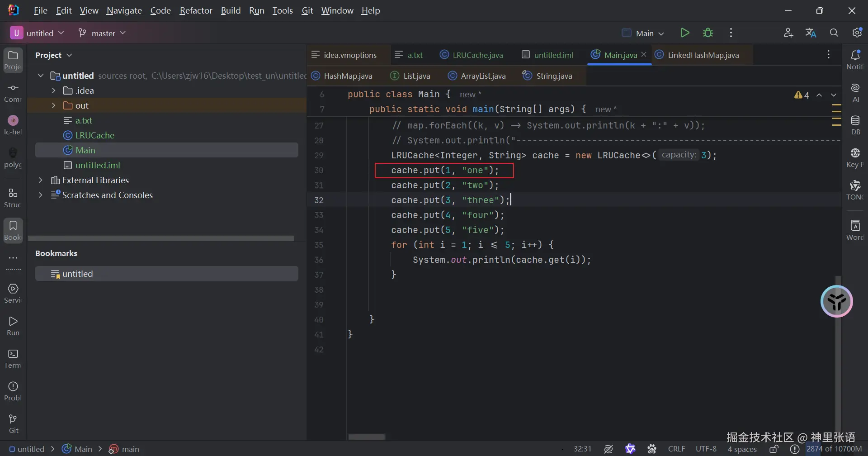
Task: Open the Problems tool window
Action: 13,391
